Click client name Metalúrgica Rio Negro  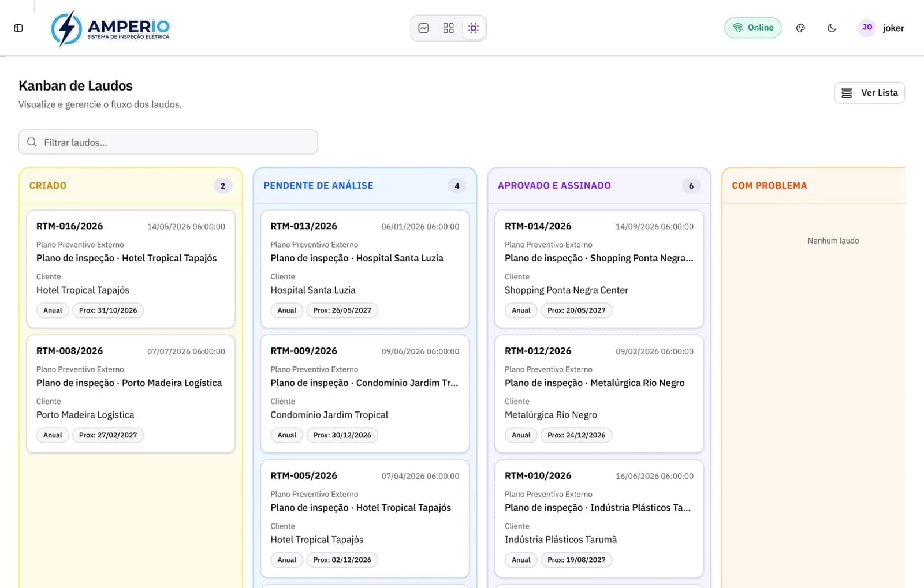551,415
